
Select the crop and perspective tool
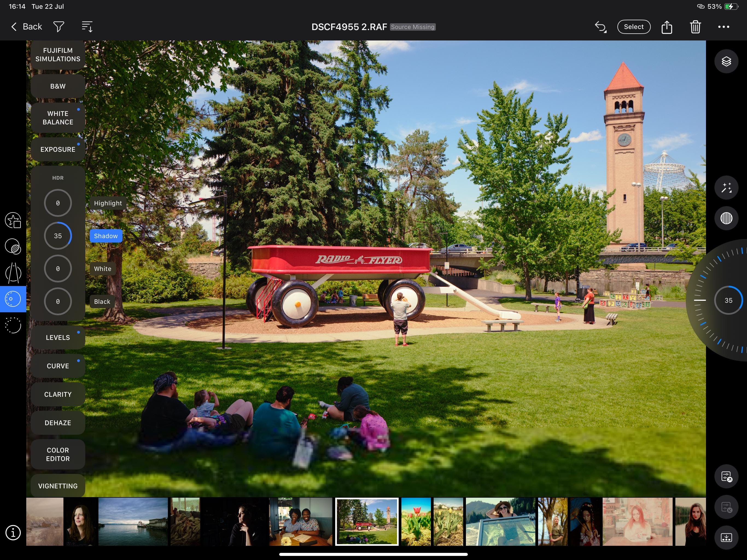point(13,273)
